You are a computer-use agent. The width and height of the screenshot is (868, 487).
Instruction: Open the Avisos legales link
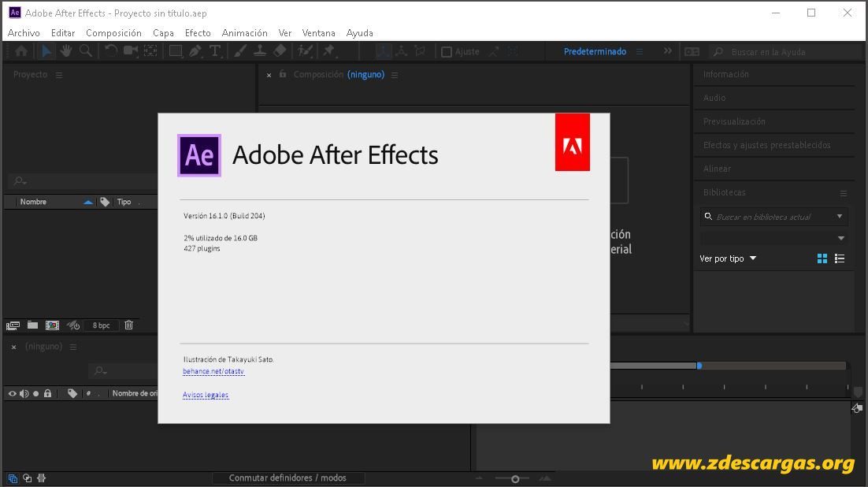click(x=206, y=395)
